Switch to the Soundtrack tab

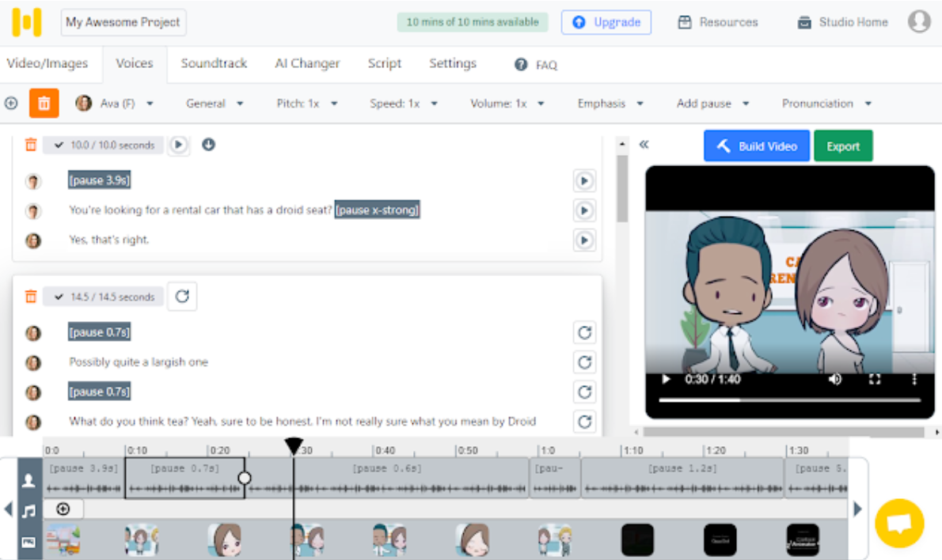(214, 63)
